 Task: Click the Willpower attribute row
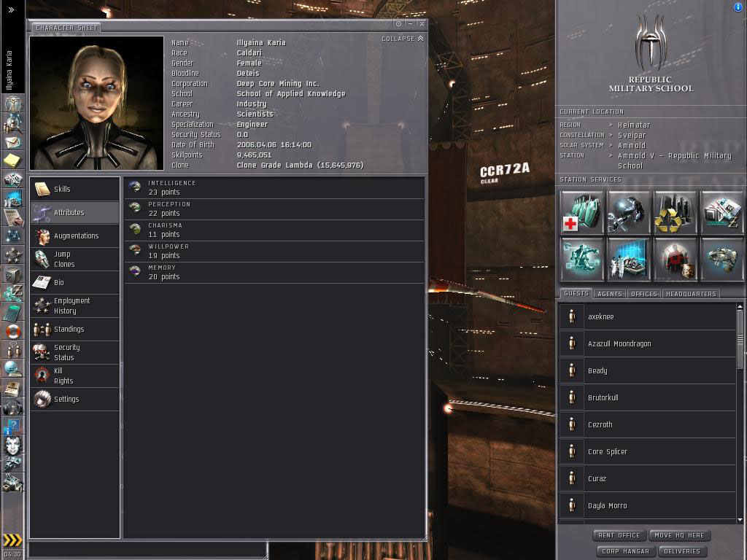point(274,252)
